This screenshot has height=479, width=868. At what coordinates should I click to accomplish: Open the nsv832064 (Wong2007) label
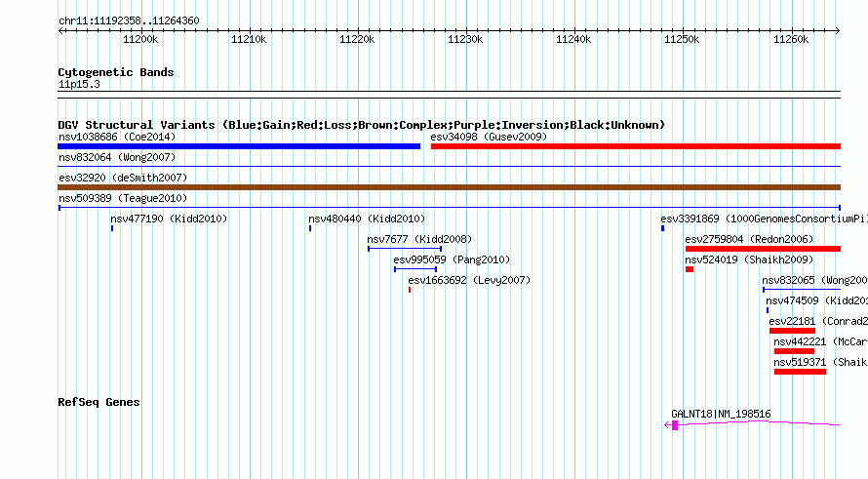(x=117, y=157)
